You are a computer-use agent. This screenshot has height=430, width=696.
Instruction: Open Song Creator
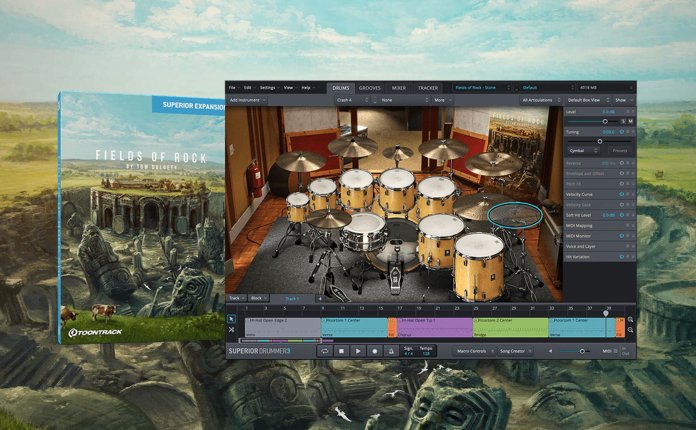click(514, 351)
